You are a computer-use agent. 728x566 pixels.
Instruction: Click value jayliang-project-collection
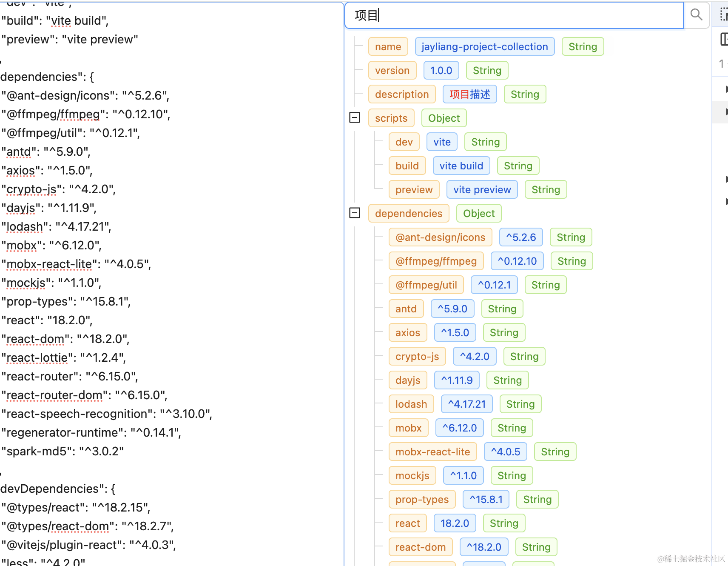485,47
